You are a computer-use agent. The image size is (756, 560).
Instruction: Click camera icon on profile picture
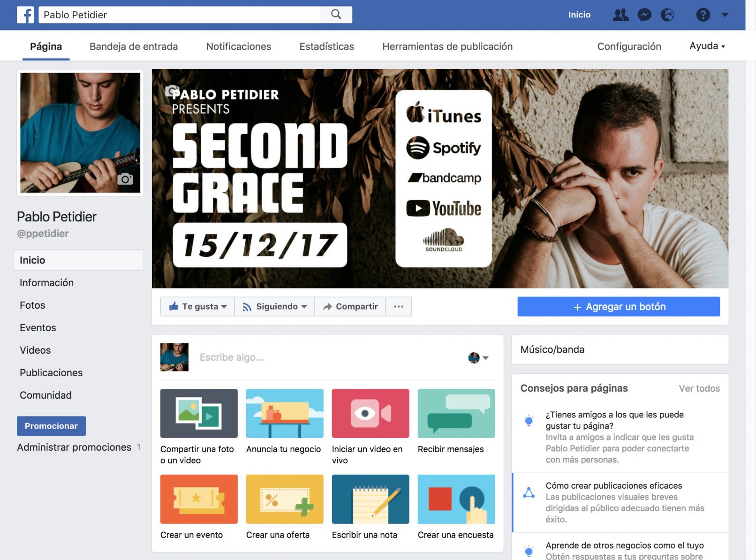pyautogui.click(x=125, y=179)
